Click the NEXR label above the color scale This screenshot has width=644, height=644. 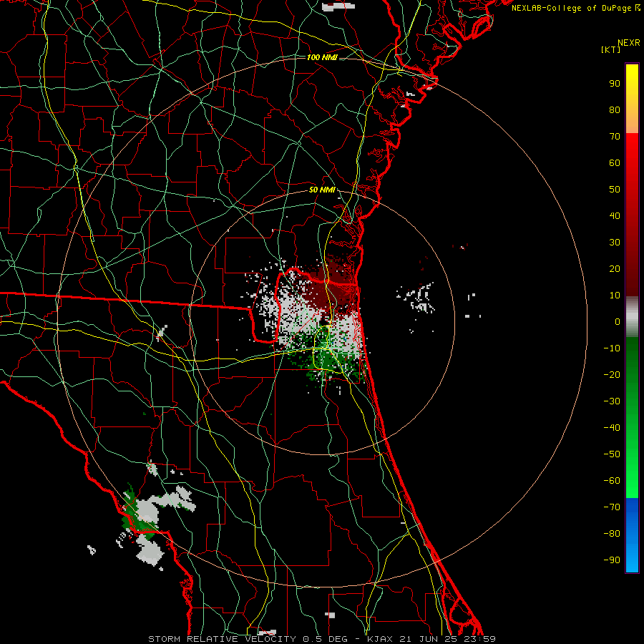629,43
